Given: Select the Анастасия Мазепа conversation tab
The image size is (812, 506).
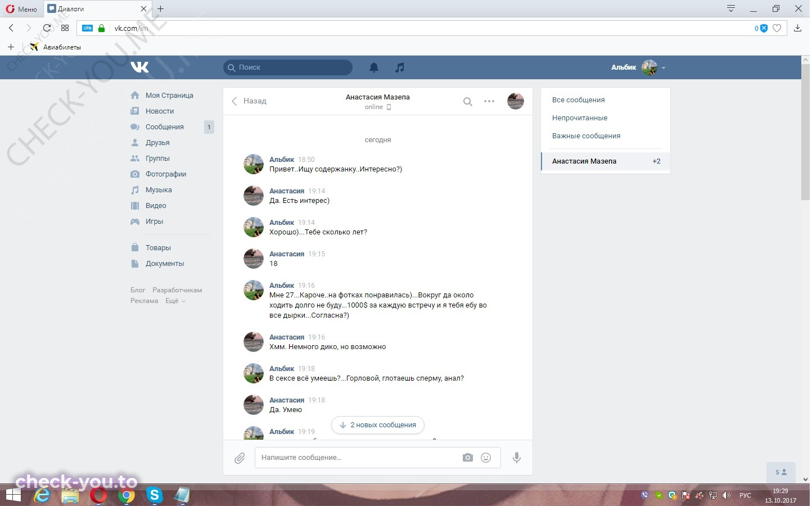Looking at the screenshot, I should tap(606, 161).
